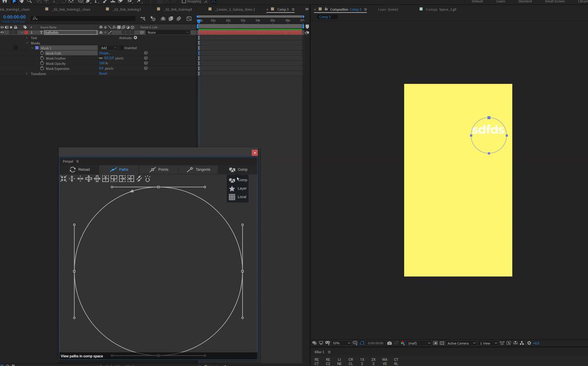Click the Shape... link for Mask Path

(x=104, y=53)
